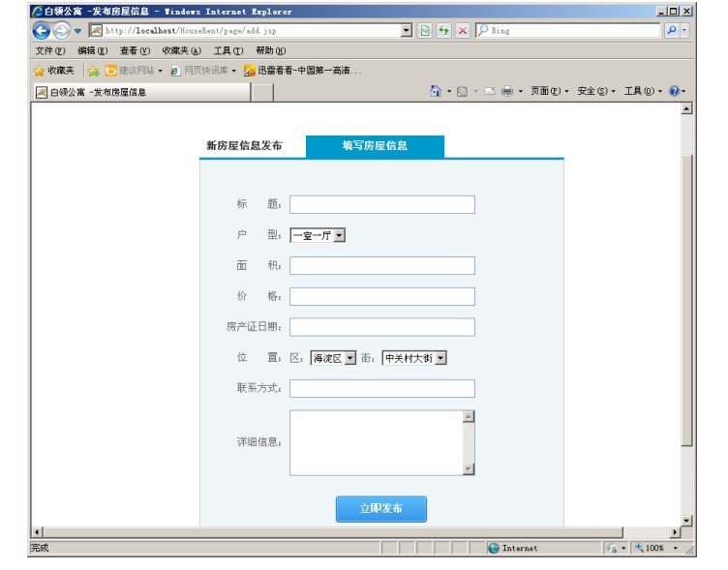This screenshot has width=728, height=570.
Task: Click the horizontal scrollbar right arrow
Action: [x=675, y=532]
